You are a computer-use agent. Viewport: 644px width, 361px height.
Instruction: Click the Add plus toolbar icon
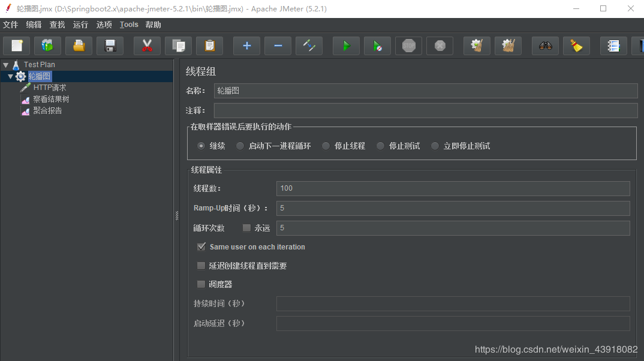246,46
